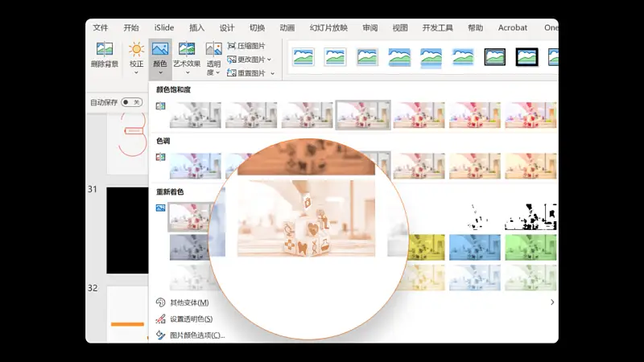Viewport: 644px width, 362px height.
Task: Switch to Insert (插入) tab
Action: (196, 27)
